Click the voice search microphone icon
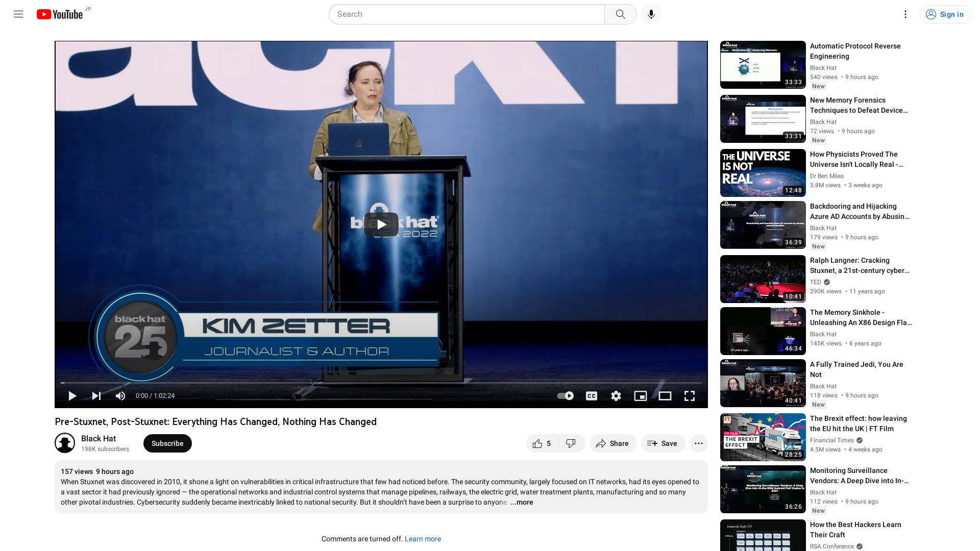 650,14
